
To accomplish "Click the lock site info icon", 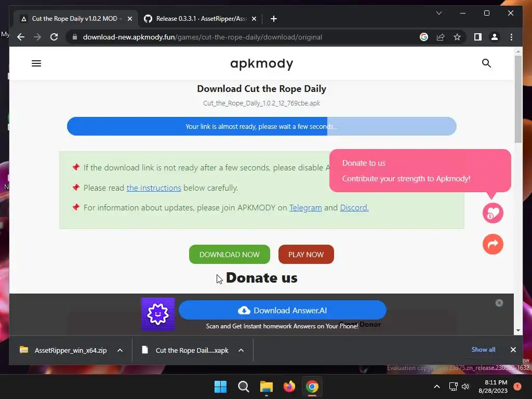I will 75,37.
